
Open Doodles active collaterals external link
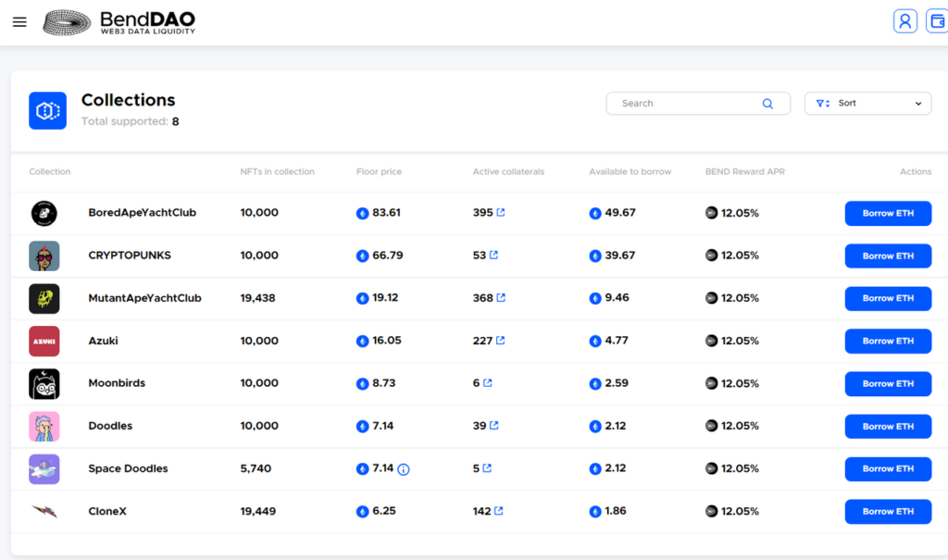[494, 425]
